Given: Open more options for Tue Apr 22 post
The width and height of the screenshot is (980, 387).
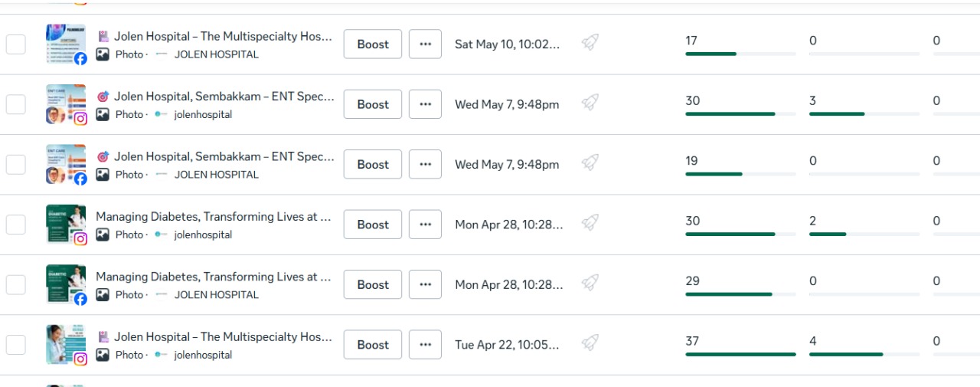Looking at the screenshot, I should (x=425, y=345).
